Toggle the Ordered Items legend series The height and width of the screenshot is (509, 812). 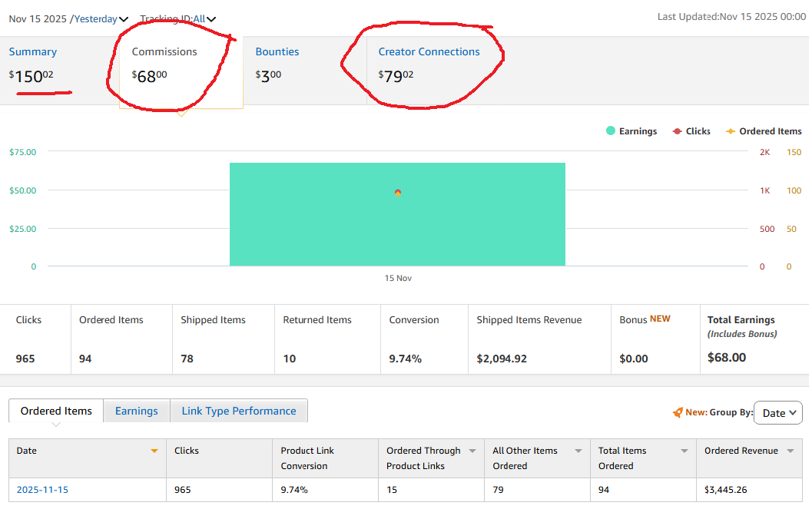click(764, 131)
